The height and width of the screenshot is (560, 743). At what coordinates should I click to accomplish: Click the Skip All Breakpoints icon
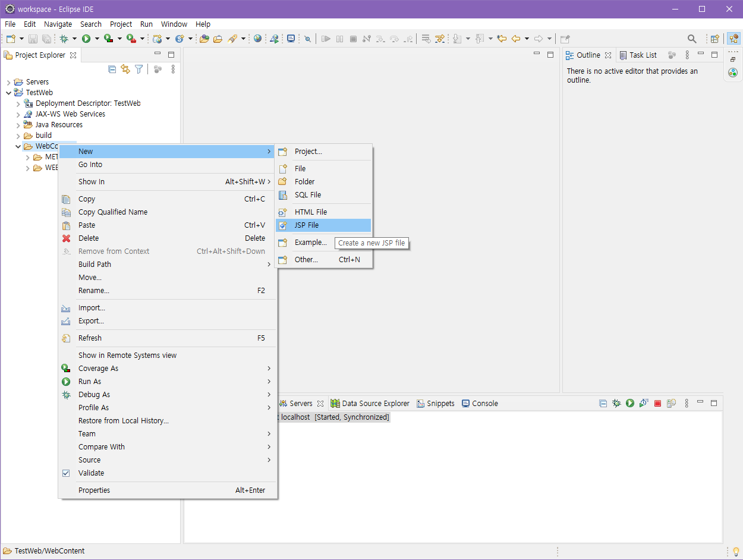307,39
